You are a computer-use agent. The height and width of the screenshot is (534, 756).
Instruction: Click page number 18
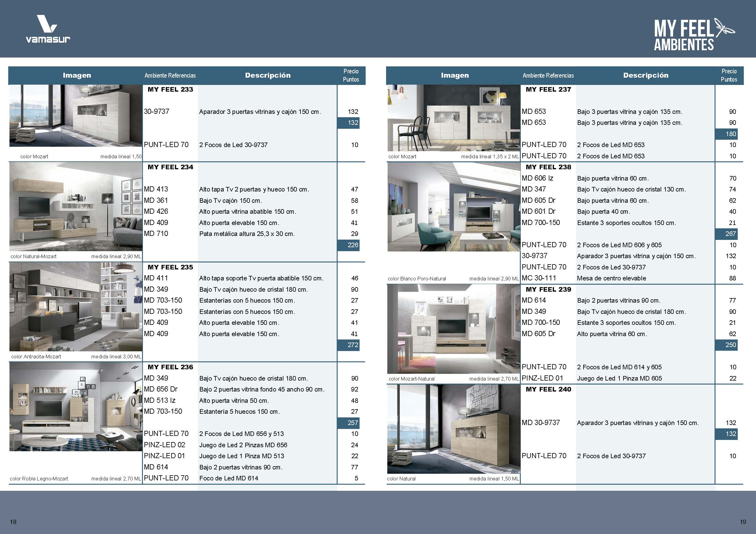[x=13, y=522]
